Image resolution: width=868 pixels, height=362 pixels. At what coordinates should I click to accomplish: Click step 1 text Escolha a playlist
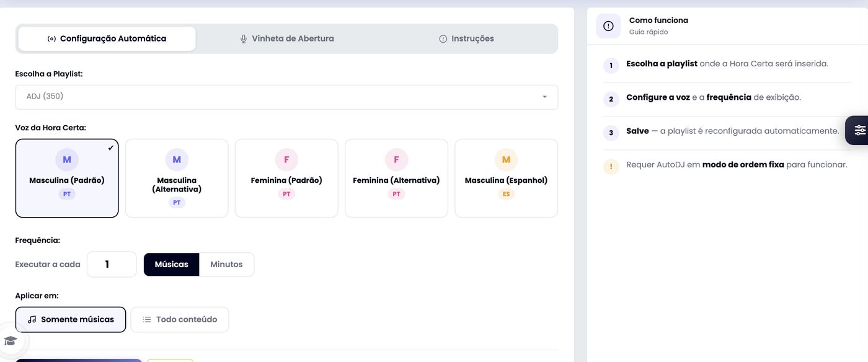[x=662, y=63]
